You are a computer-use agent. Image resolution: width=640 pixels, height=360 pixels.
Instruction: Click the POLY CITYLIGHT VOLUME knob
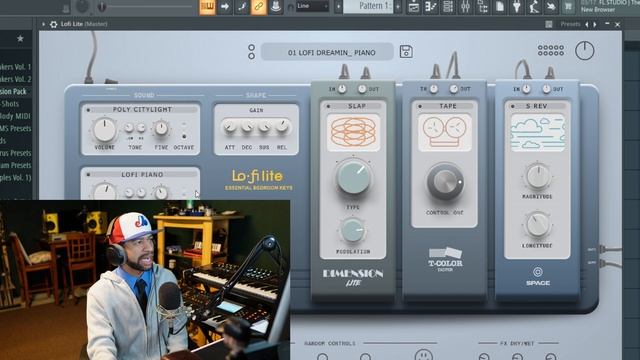(x=104, y=130)
